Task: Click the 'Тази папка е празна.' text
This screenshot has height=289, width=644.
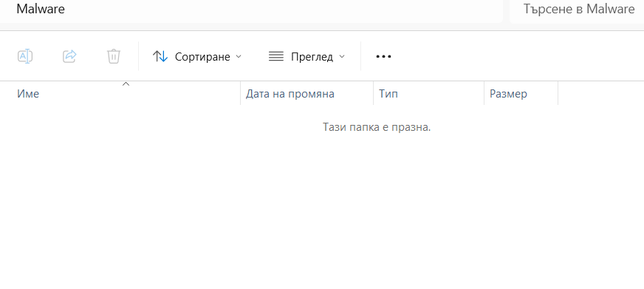Action: (x=377, y=127)
